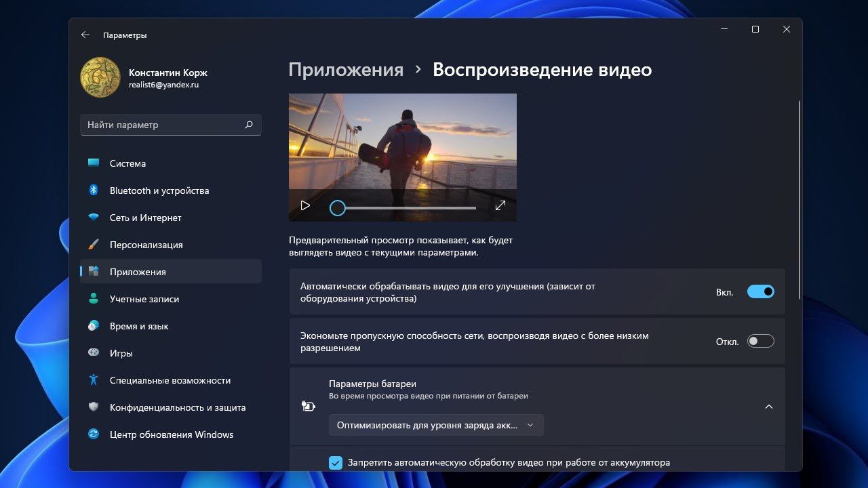The width and height of the screenshot is (868, 488).
Task: Click the Приложения breadcrumb link
Action: pos(346,70)
